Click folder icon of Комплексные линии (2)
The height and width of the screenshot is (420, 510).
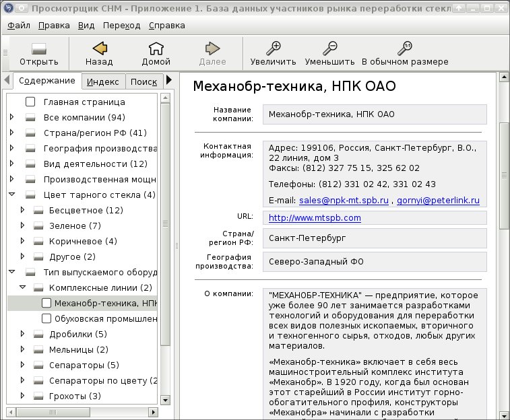click(38, 288)
